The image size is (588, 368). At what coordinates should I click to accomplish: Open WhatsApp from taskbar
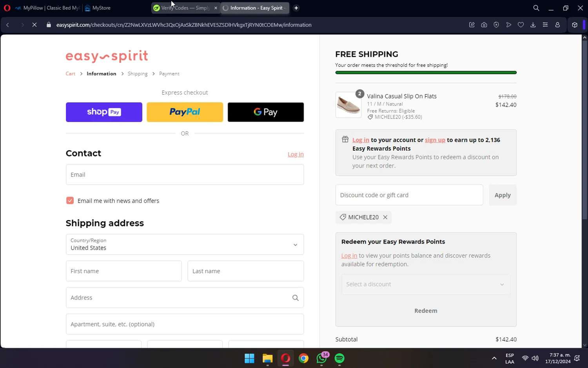click(x=322, y=359)
